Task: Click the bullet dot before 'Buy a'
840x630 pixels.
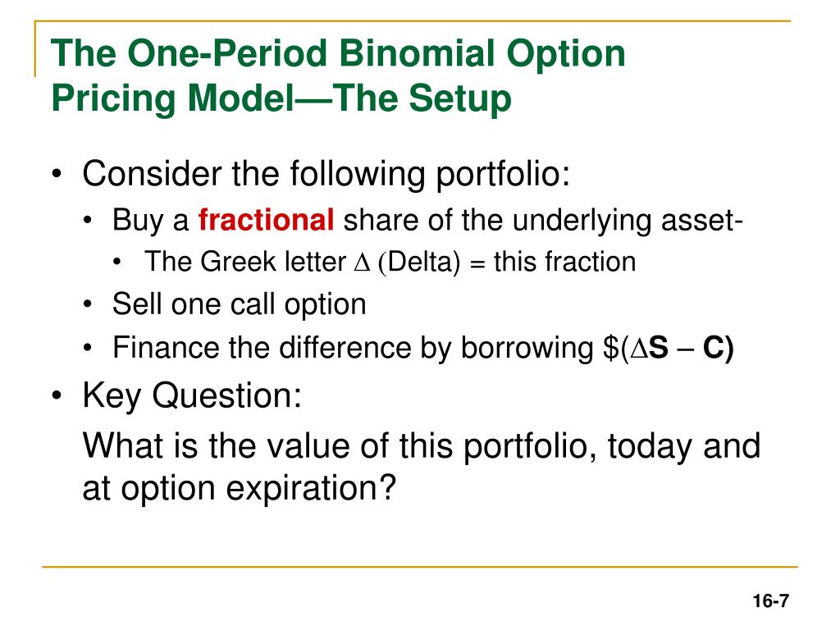Action: pyautogui.click(x=88, y=220)
